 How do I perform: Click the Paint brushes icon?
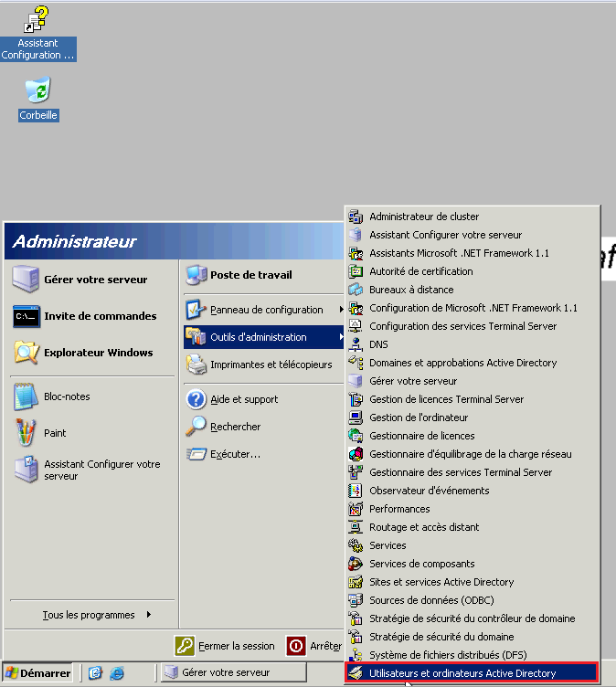(x=26, y=433)
